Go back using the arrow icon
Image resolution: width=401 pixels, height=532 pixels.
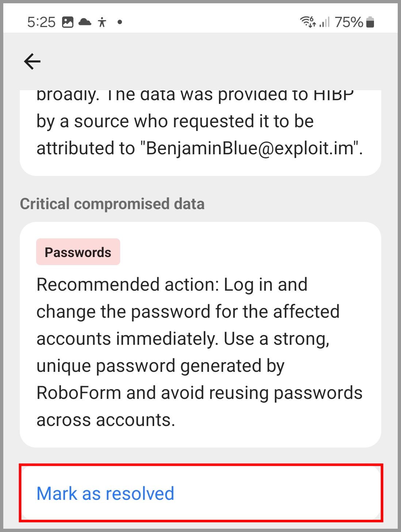[32, 61]
